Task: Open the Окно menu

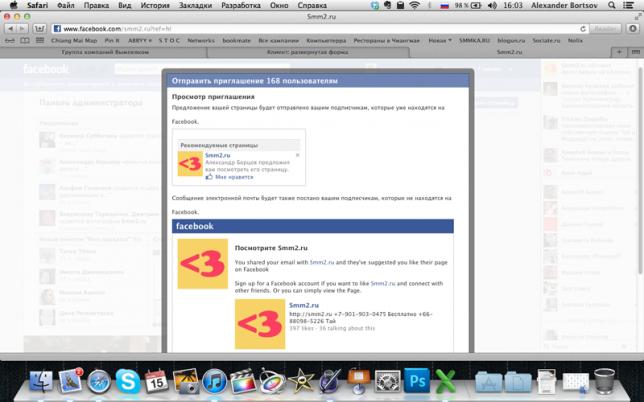Action: [279, 5]
